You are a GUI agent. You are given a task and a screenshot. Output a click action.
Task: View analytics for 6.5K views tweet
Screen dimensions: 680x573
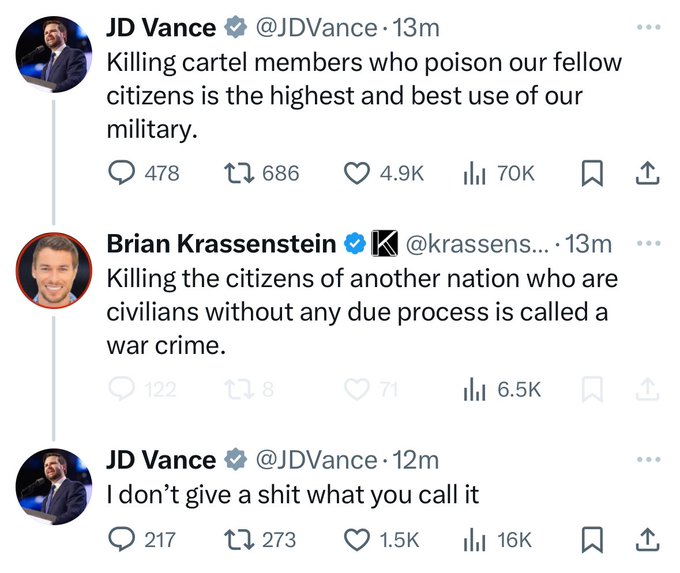(473, 389)
